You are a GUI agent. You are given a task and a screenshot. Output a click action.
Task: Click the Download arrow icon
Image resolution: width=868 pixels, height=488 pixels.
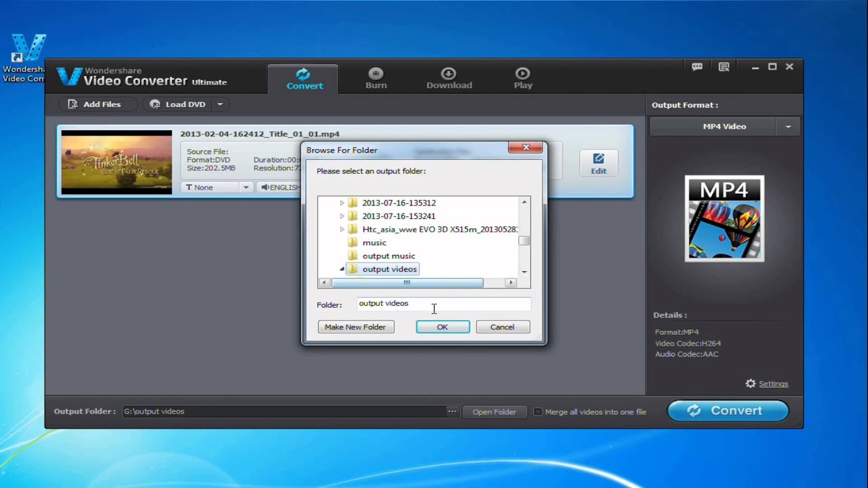tap(448, 73)
